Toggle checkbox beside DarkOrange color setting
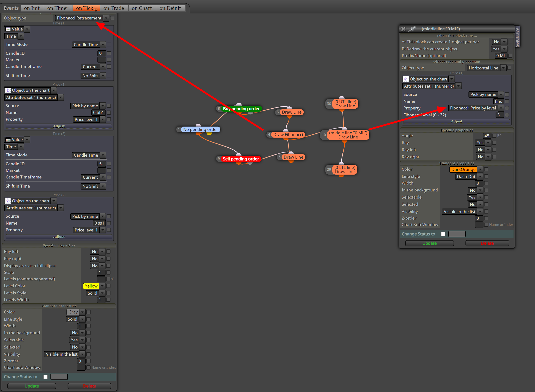535x392 pixels. 486,169
